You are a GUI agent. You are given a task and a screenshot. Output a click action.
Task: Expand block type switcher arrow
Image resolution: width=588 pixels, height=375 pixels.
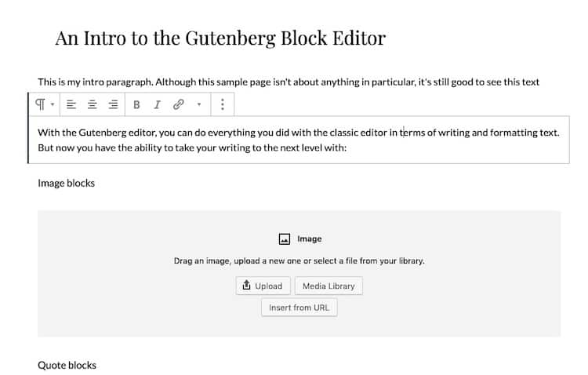point(53,104)
